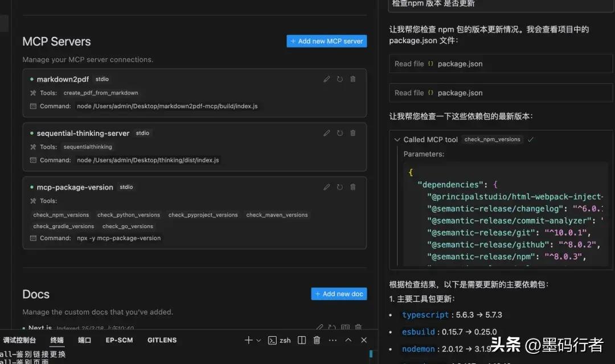615x364 pixels.
Task: Restart the sequential-thinking-server
Action: tap(339, 133)
